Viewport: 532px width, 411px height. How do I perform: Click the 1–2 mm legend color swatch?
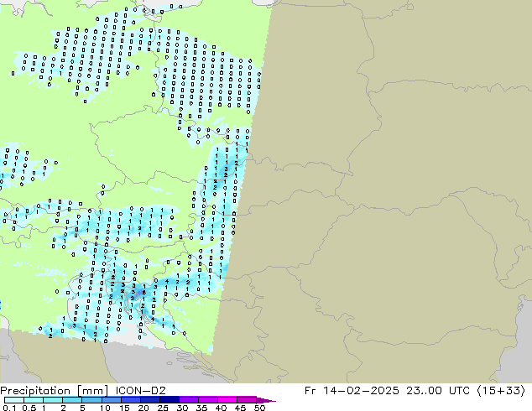coord(53,400)
